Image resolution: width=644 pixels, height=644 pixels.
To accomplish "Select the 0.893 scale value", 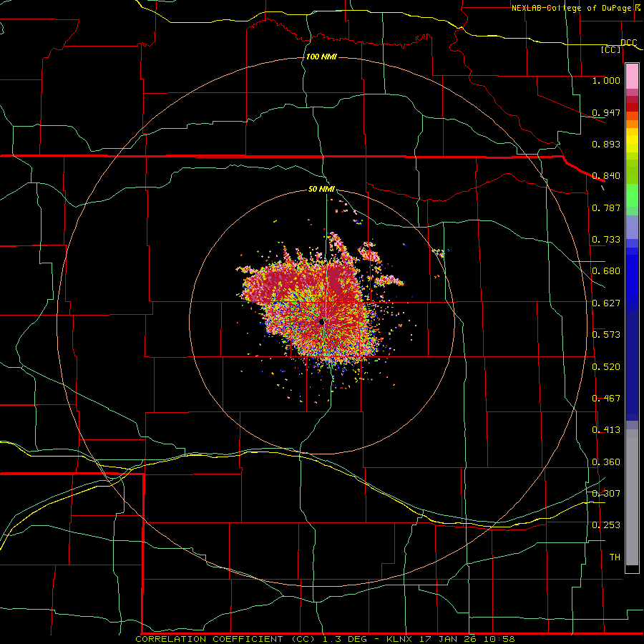I will (x=606, y=144).
